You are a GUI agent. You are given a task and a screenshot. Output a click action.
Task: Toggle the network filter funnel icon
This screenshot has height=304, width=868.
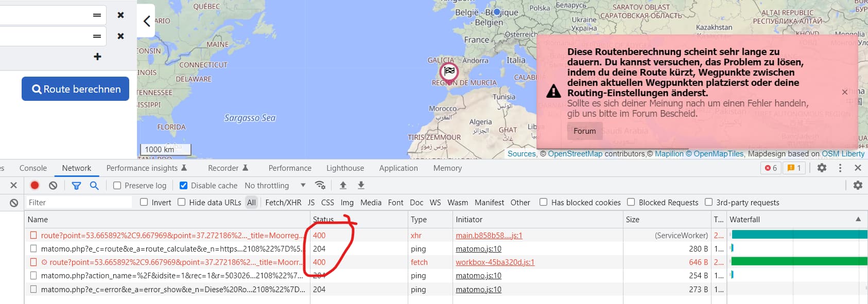tap(76, 185)
